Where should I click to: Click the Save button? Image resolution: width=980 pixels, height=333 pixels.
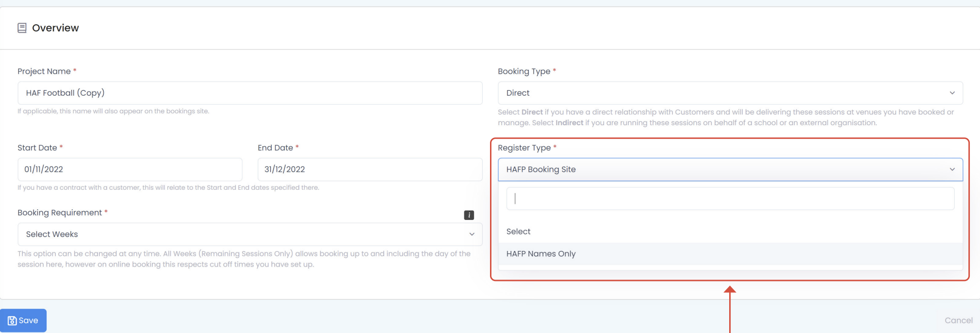point(23,320)
